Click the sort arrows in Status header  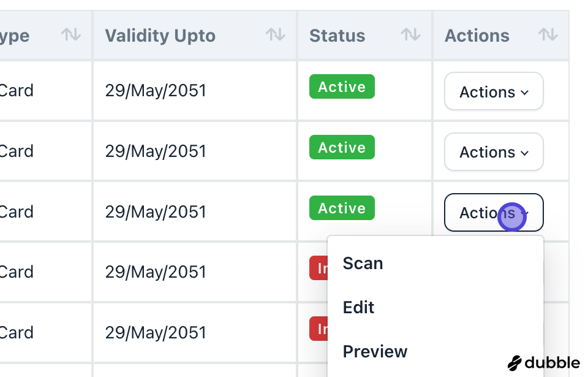410,35
